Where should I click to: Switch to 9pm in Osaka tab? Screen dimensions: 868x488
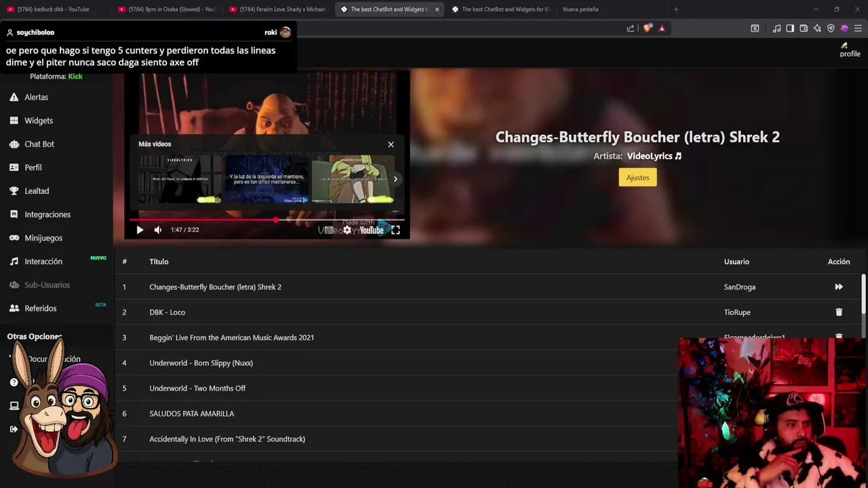(x=166, y=9)
